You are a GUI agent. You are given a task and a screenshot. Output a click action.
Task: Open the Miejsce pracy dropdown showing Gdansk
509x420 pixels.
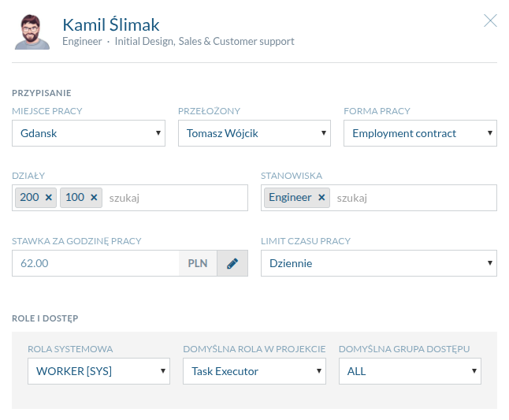coord(88,133)
